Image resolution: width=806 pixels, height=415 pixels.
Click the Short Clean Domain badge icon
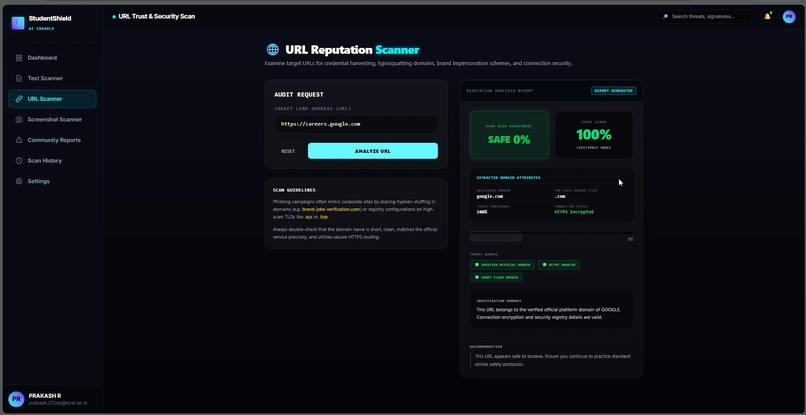tap(477, 278)
